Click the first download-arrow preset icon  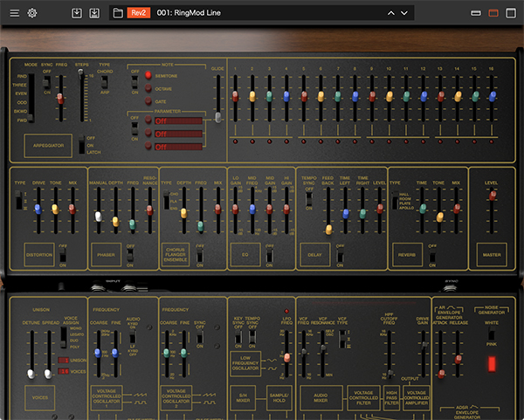pos(77,13)
